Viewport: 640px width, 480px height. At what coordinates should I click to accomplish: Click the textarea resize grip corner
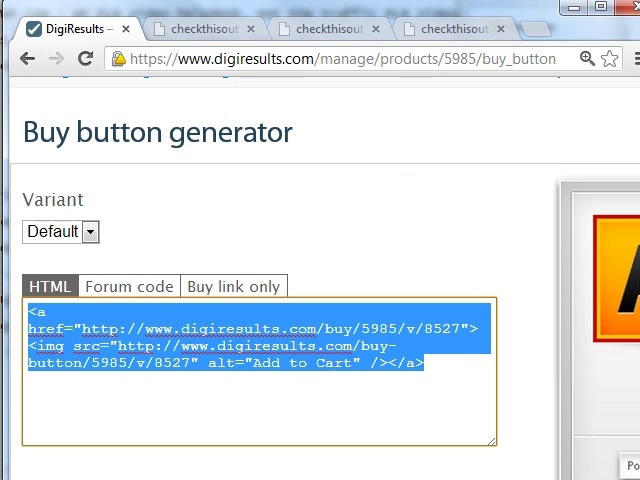point(491,441)
